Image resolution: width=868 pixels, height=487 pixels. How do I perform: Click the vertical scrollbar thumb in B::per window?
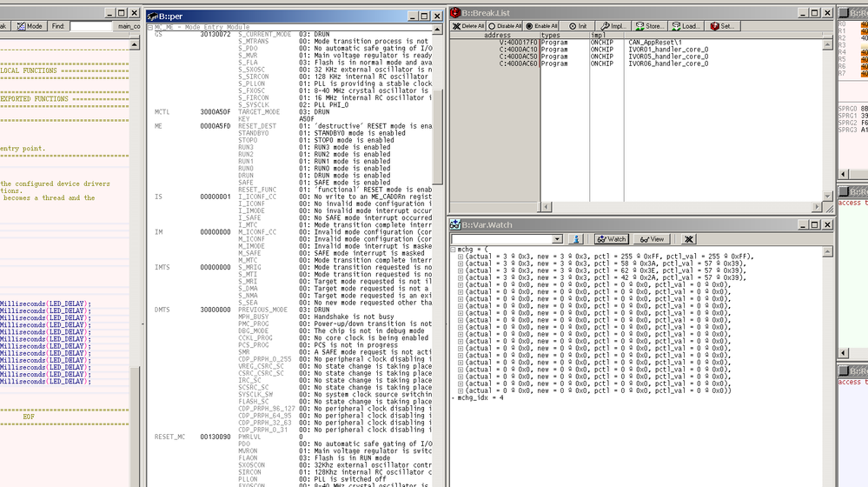click(x=437, y=137)
